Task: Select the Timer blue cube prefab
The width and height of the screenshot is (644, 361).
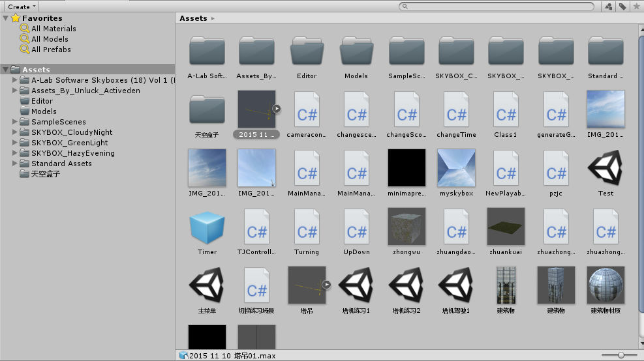Action: click(x=207, y=227)
